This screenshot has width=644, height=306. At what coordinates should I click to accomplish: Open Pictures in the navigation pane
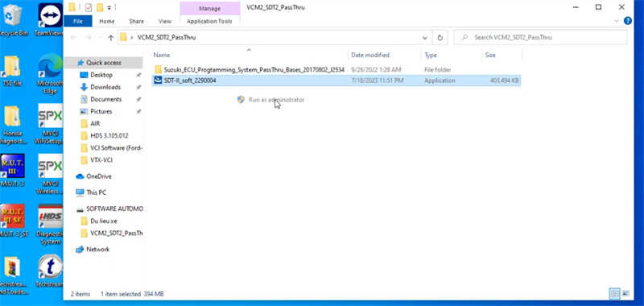click(x=101, y=111)
